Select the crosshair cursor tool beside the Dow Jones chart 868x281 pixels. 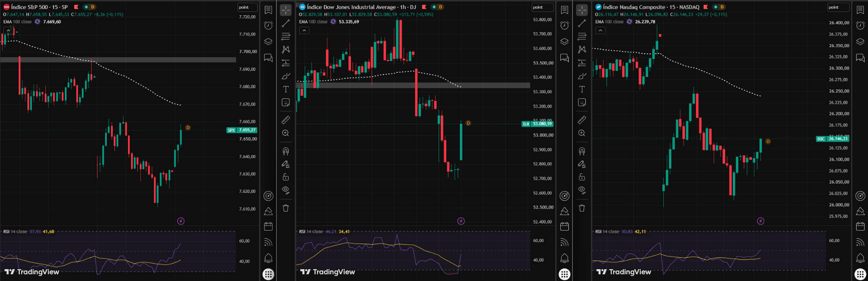point(286,10)
